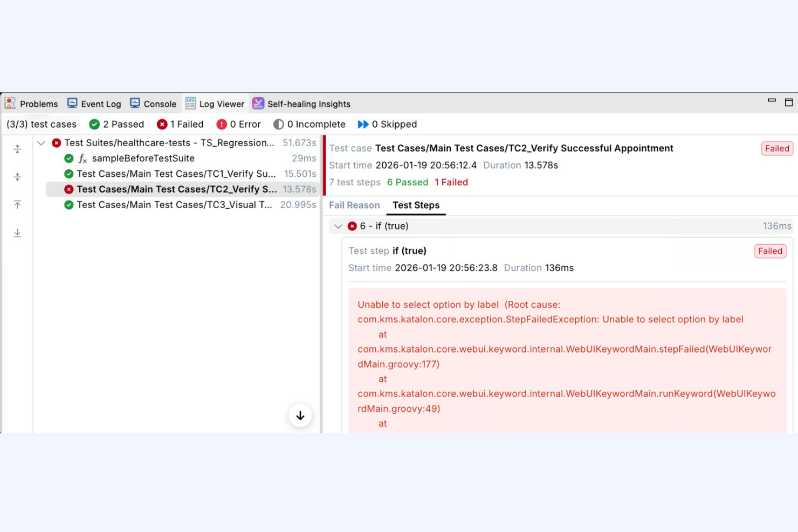Click the Collapse All icon in left toolbar
The image size is (798, 532).
pos(17,177)
